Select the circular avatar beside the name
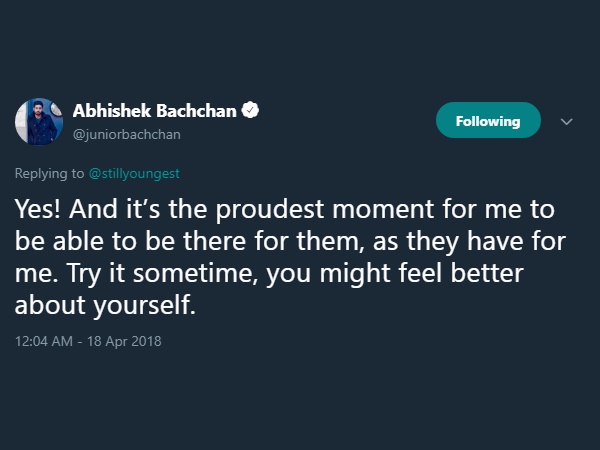This screenshot has width=600, height=450. coord(39,121)
